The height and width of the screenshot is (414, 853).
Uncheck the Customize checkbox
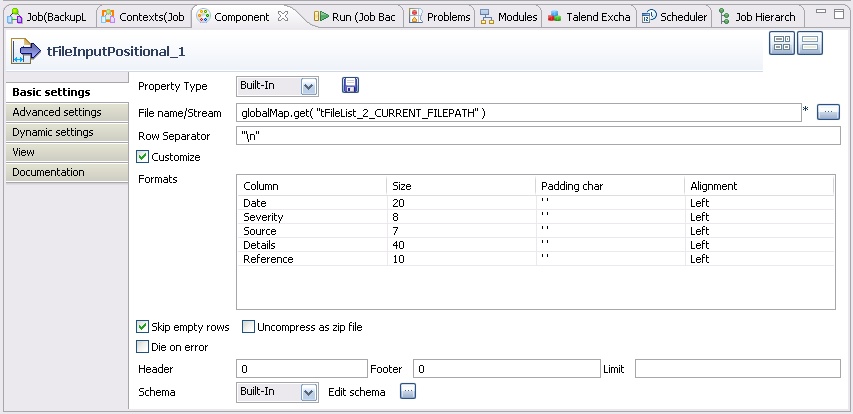(143, 157)
